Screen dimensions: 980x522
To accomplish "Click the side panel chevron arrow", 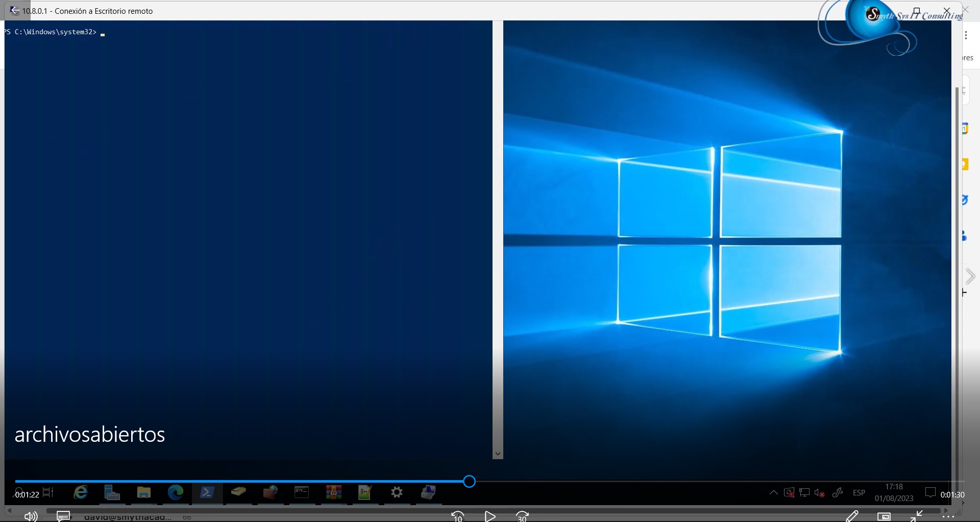I will click(x=970, y=276).
